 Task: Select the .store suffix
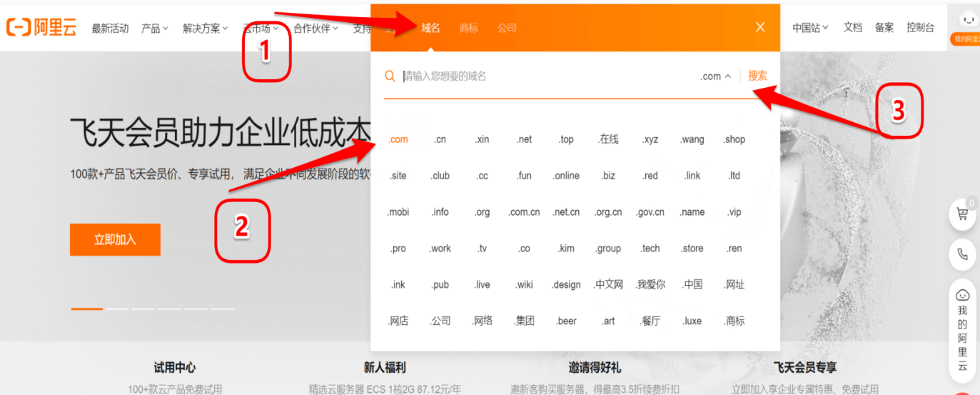692,249
